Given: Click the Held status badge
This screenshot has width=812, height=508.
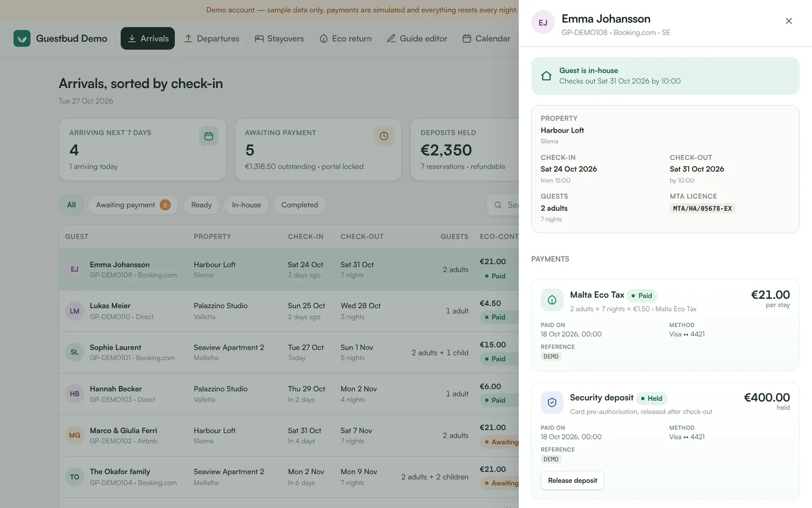Looking at the screenshot, I should tap(651, 398).
